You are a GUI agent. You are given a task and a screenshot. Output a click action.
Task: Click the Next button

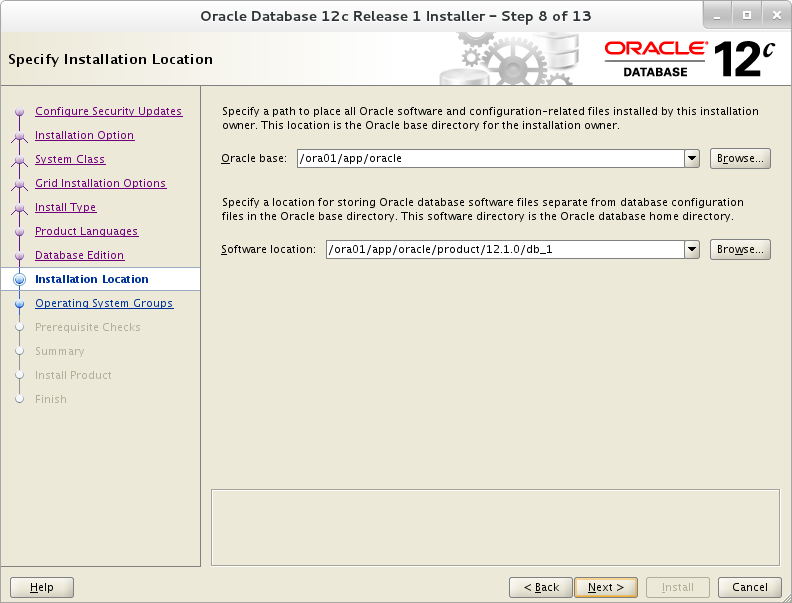click(x=606, y=587)
